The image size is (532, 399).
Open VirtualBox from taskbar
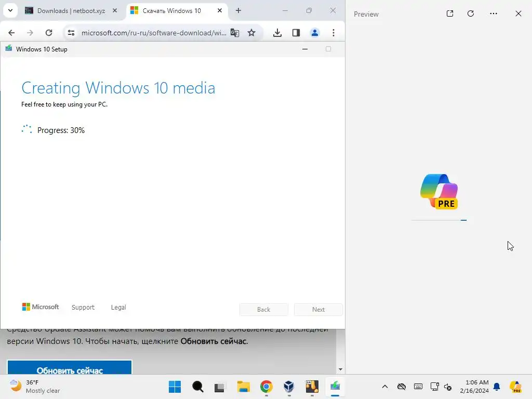pyautogui.click(x=289, y=387)
